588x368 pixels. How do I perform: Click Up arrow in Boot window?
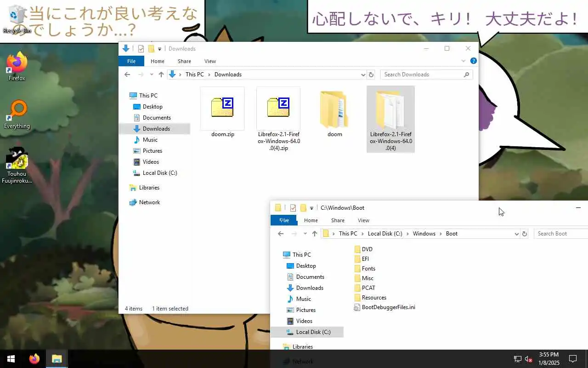315,234
